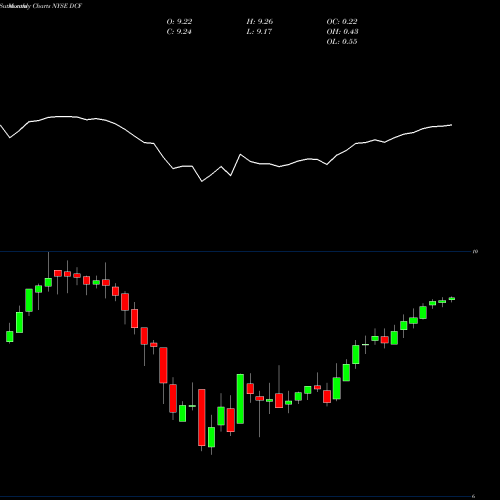
Task: Click the 6 price axis label
Action: coord(473,496)
